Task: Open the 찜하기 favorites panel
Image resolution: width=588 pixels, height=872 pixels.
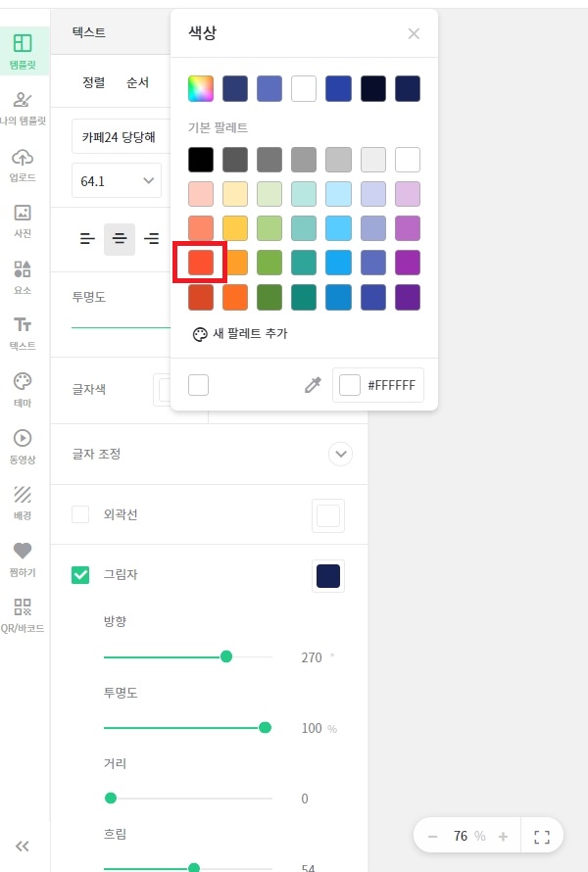Action: (x=23, y=560)
